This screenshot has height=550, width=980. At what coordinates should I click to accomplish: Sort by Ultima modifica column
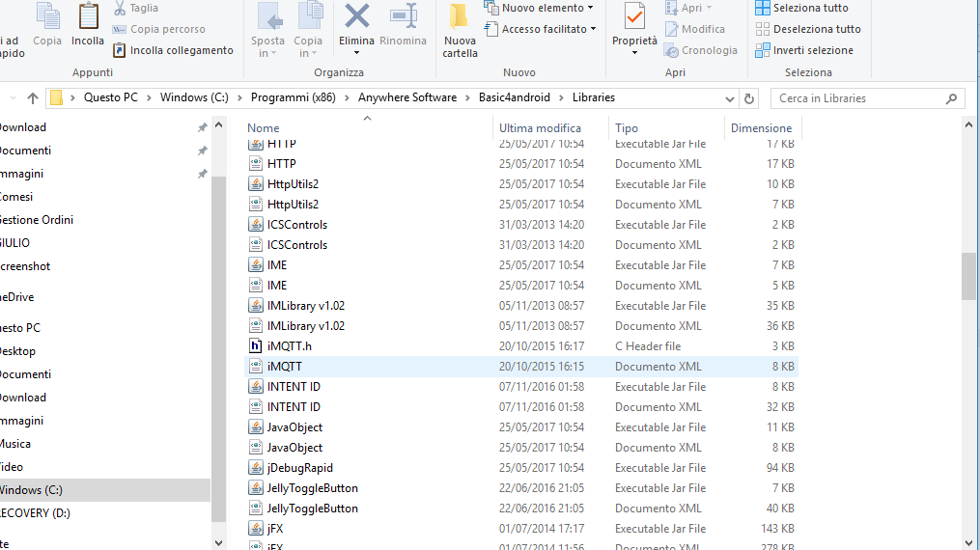tap(540, 128)
